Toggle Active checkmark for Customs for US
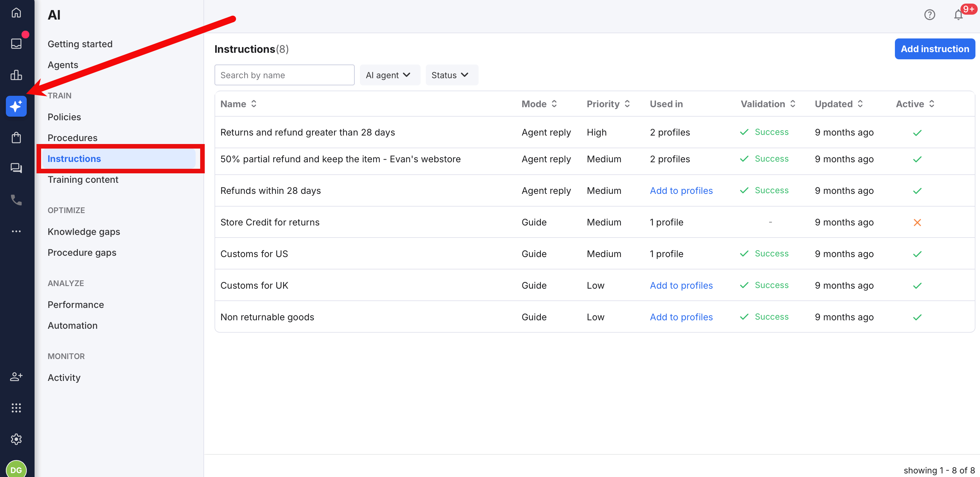The image size is (980, 477). click(917, 254)
